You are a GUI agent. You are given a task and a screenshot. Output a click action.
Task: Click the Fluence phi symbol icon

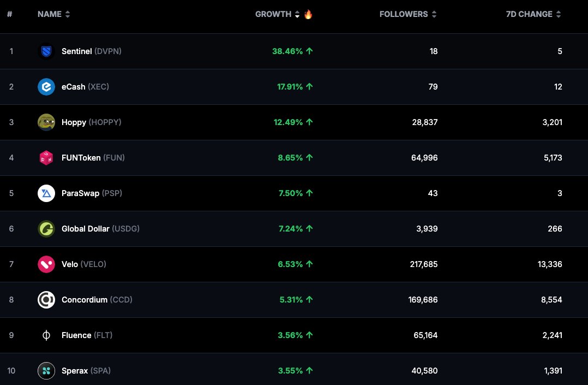pyautogui.click(x=46, y=335)
